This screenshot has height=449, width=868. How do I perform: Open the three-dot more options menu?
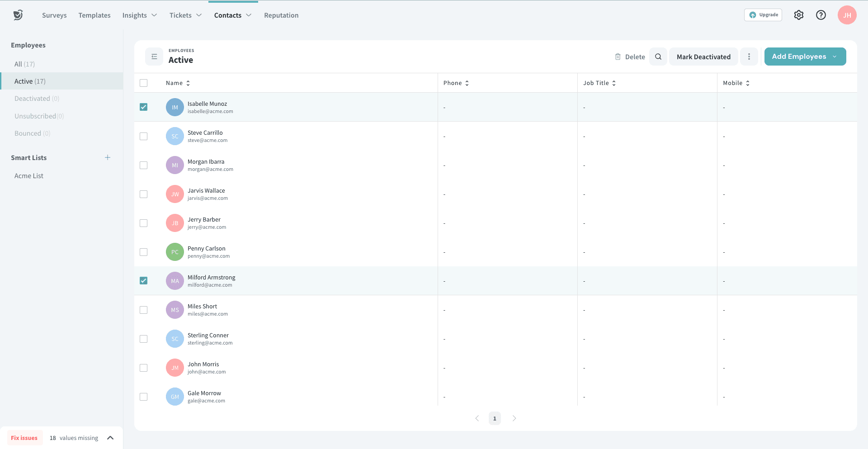[x=749, y=57]
